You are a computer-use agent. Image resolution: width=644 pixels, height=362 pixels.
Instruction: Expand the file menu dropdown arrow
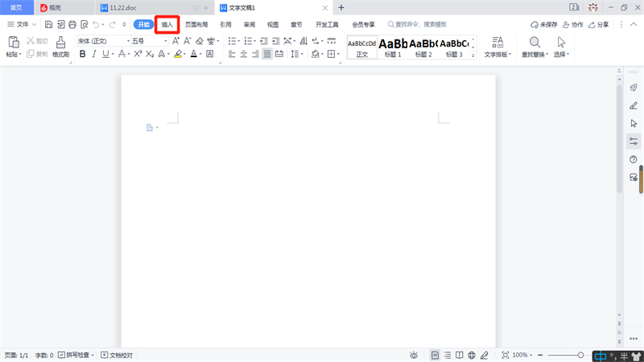(34, 25)
